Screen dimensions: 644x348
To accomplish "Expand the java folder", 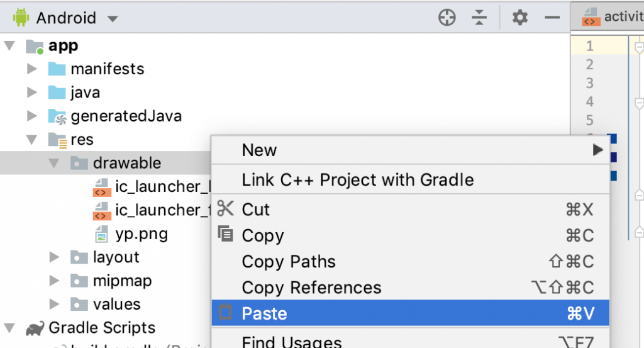I will pyautogui.click(x=33, y=93).
